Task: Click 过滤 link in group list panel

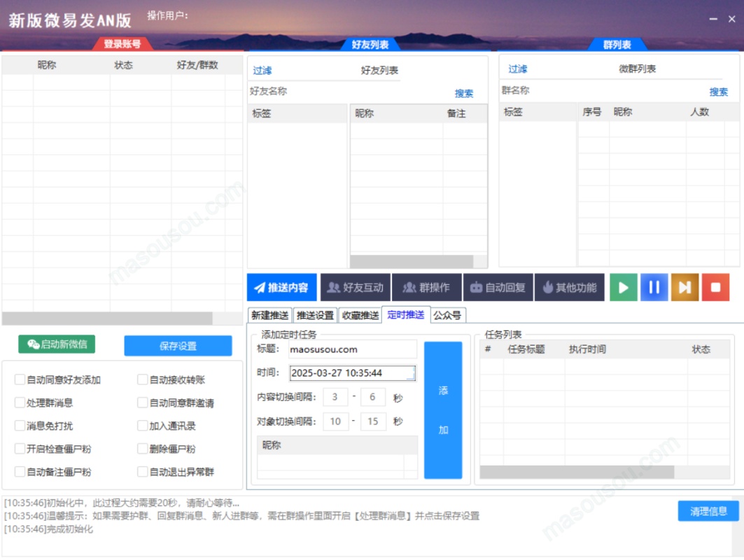Action: pos(518,69)
